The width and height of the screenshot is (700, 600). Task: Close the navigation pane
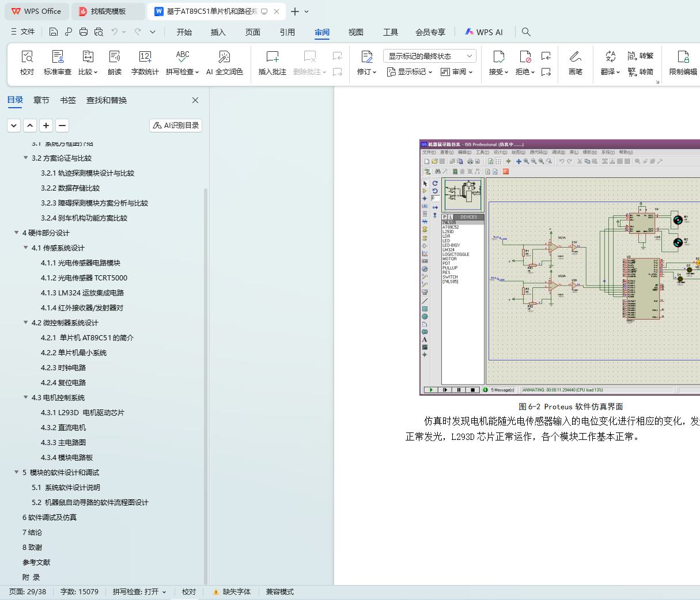(195, 100)
